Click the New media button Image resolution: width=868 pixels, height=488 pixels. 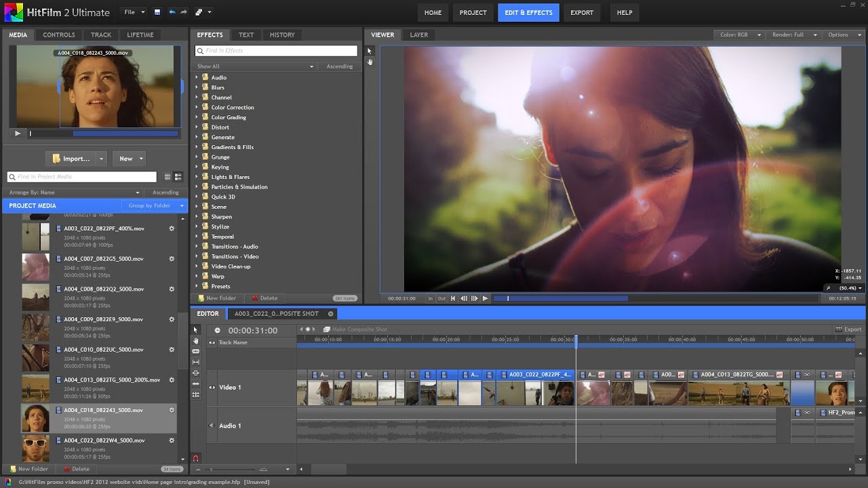(129, 159)
